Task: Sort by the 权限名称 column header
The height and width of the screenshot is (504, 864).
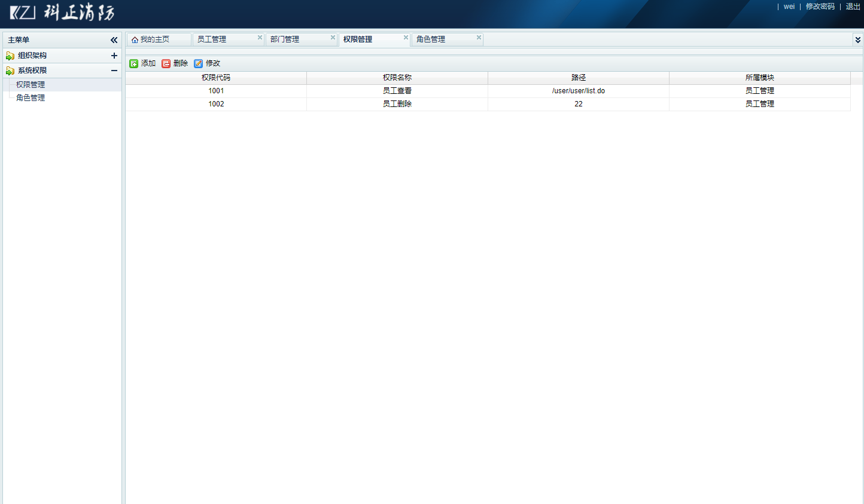Action: click(x=397, y=78)
